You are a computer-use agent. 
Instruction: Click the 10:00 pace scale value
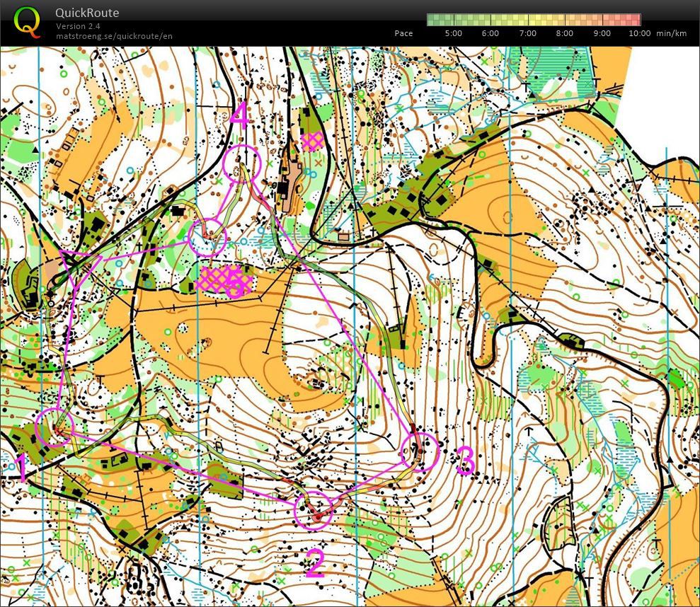click(x=640, y=33)
